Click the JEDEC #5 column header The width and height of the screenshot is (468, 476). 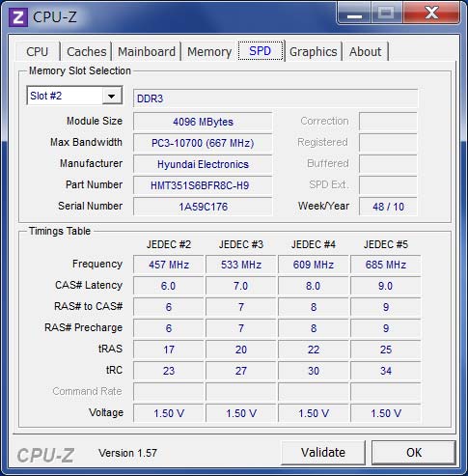tap(386, 244)
